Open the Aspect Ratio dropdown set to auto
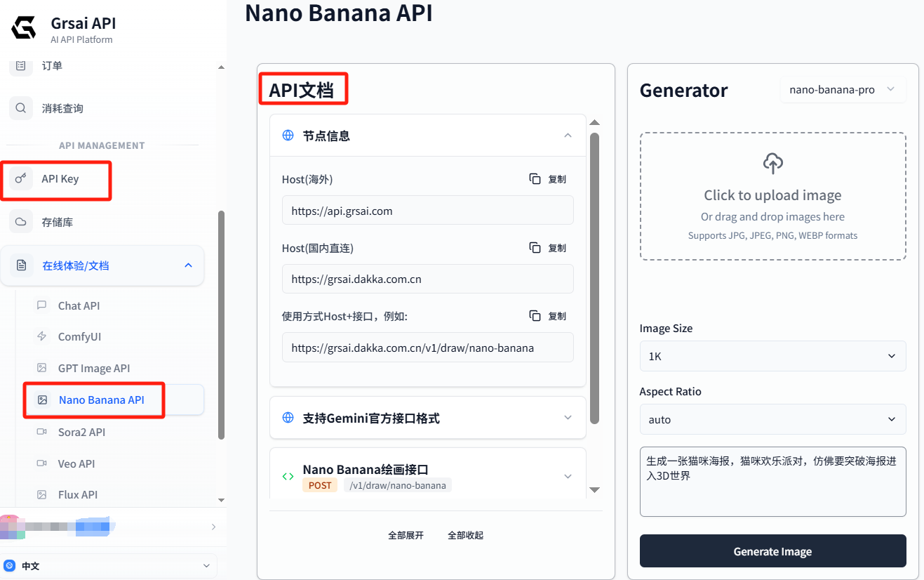The image size is (924, 580). pos(772,419)
